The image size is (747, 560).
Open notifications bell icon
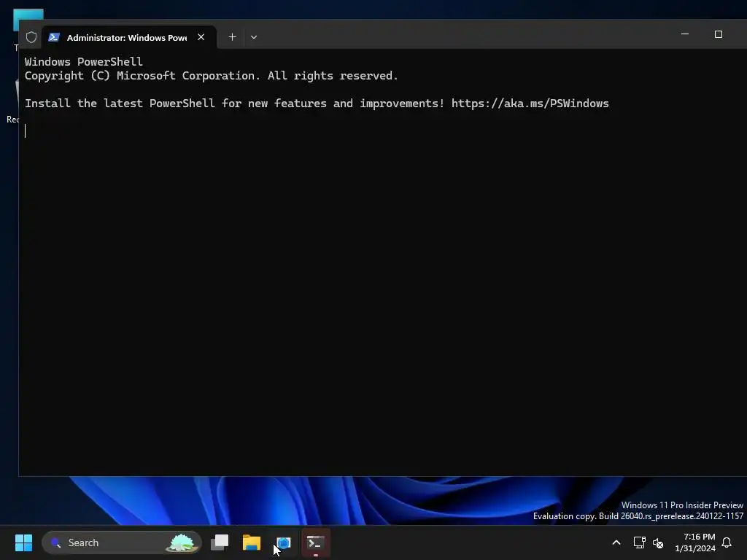click(x=727, y=542)
